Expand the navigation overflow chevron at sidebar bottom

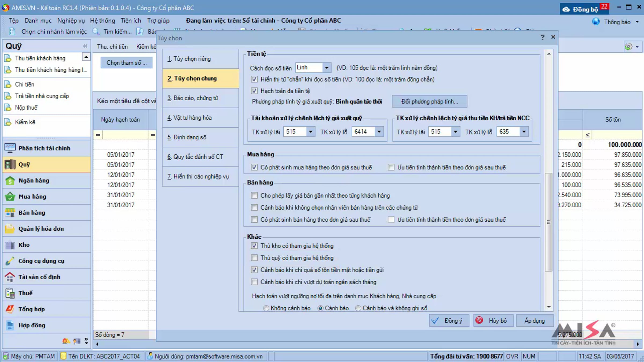(x=86, y=341)
